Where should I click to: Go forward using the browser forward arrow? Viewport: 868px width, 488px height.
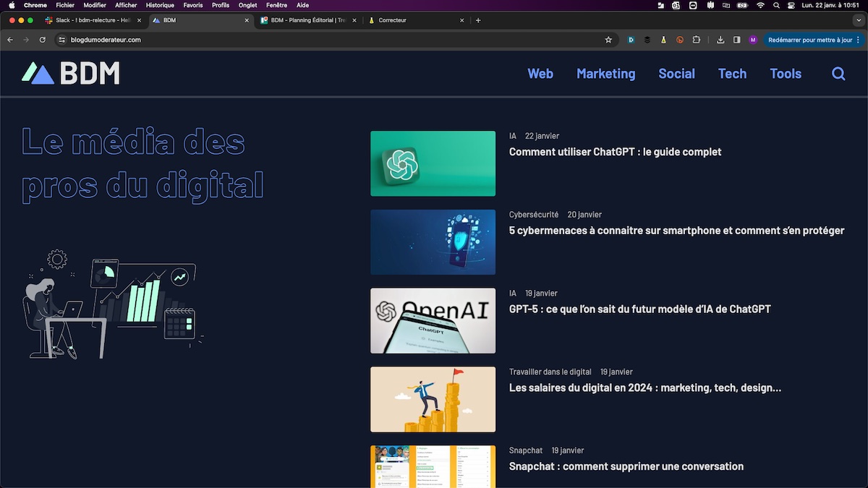pyautogui.click(x=26, y=40)
